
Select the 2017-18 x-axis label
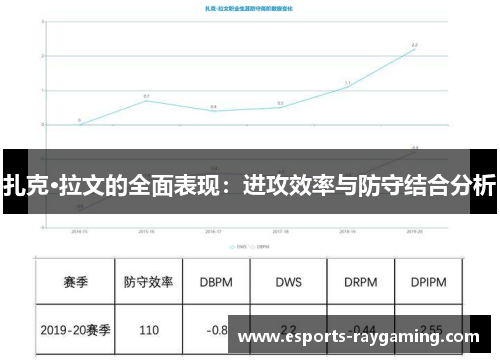[x=280, y=231]
